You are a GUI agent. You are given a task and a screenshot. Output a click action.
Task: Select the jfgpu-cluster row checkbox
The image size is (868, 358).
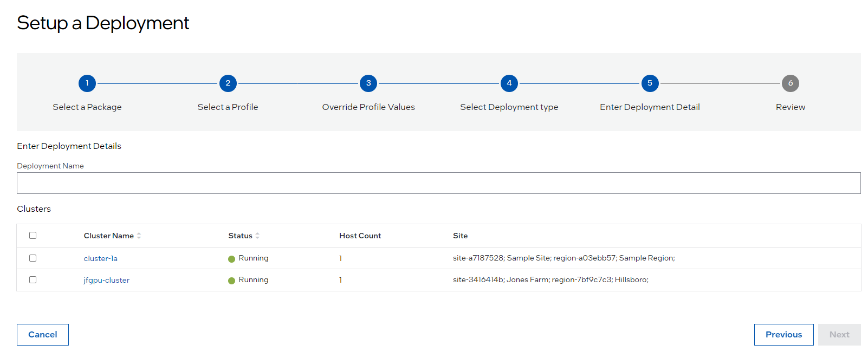[33, 280]
